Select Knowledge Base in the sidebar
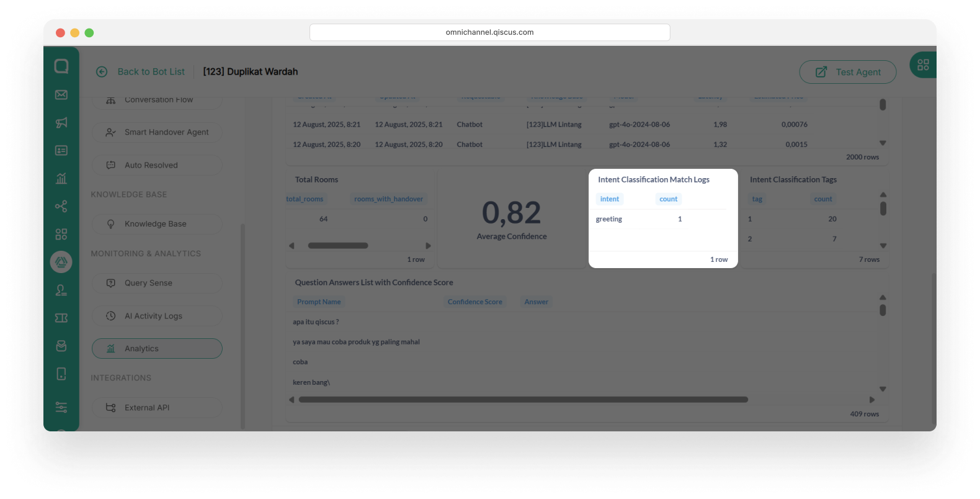The height and width of the screenshot is (499, 980). [x=157, y=224]
